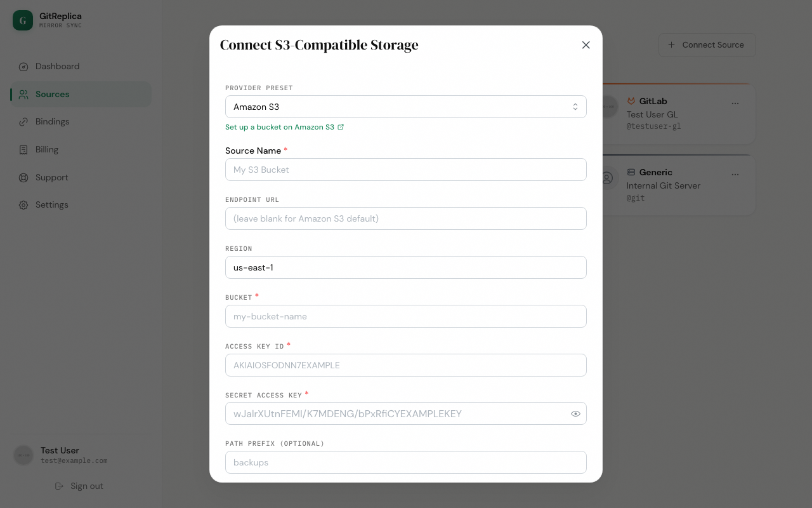Viewport: 812px width, 508px height.
Task: Click the Connect Source button
Action: [707, 45]
